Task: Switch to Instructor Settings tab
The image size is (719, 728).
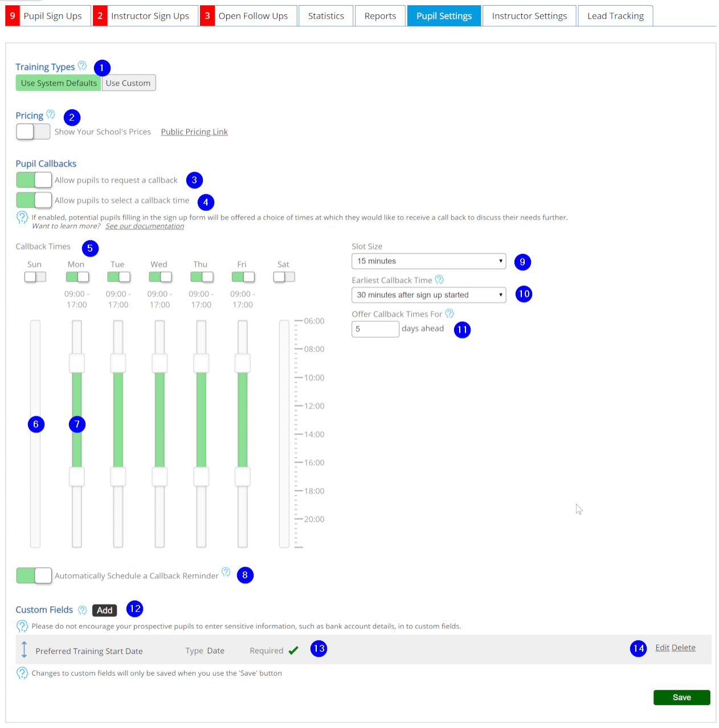Action: [529, 16]
